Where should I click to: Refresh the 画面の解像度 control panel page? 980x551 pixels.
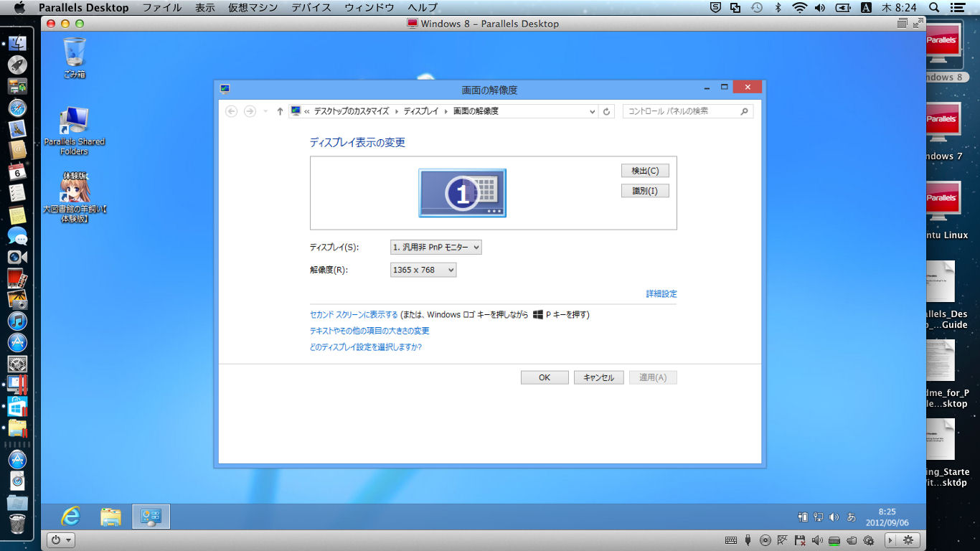[607, 111]
